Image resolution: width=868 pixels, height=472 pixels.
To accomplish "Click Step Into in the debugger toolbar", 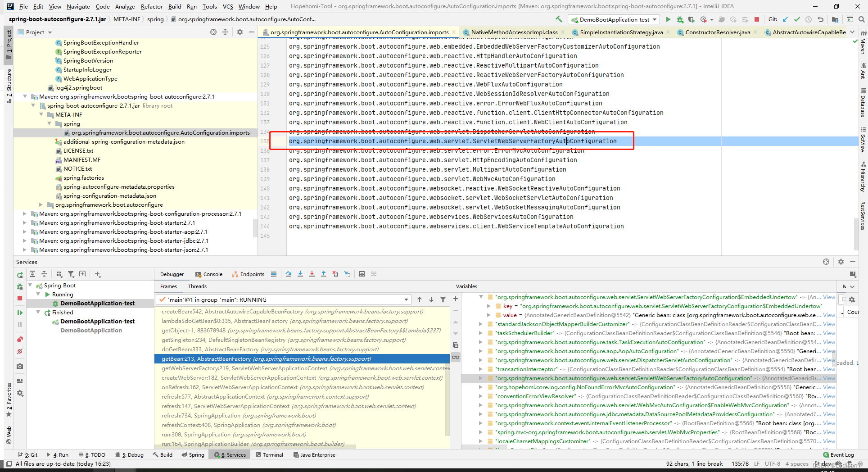I will click(x=300, y=274).
